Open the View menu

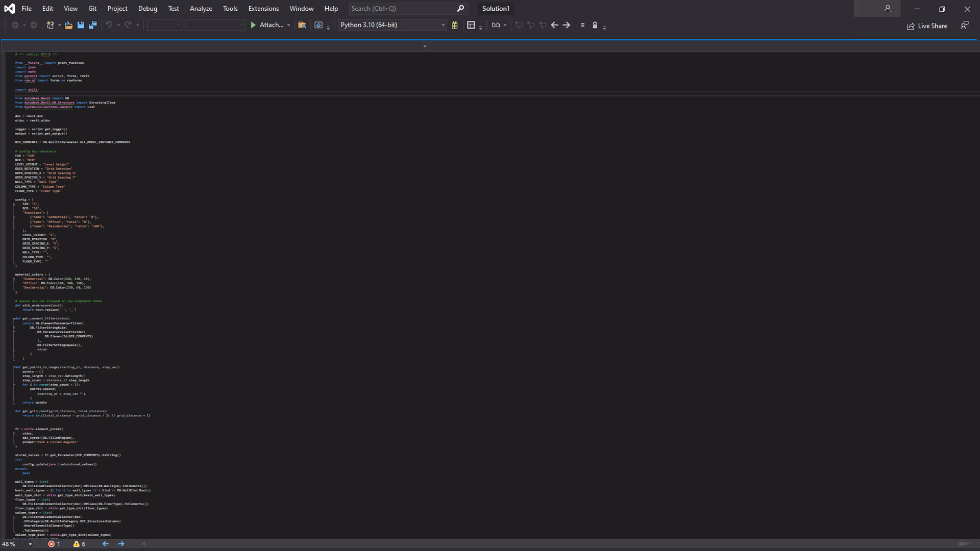(x=70, y=9)
